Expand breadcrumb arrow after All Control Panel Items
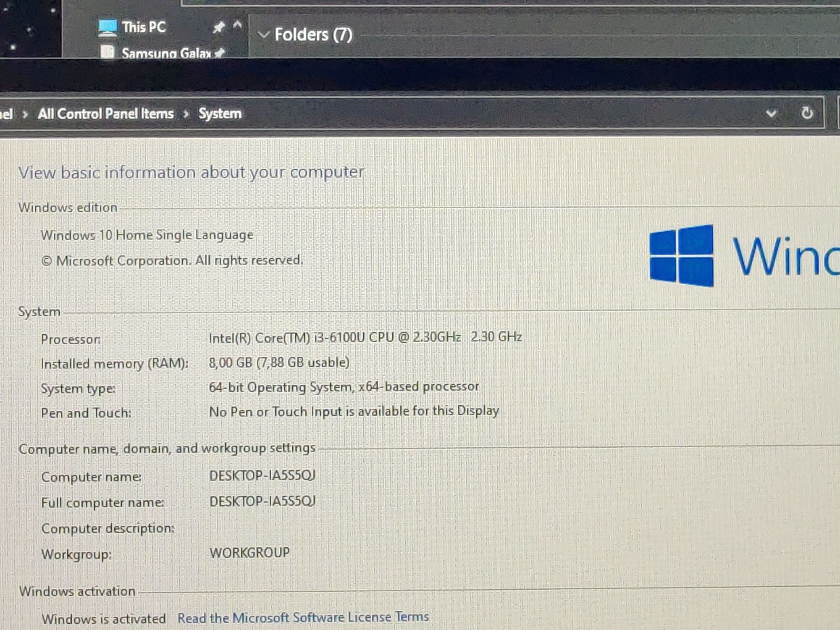The height and width of the screenshot is (630, 840). pos(186,114)
